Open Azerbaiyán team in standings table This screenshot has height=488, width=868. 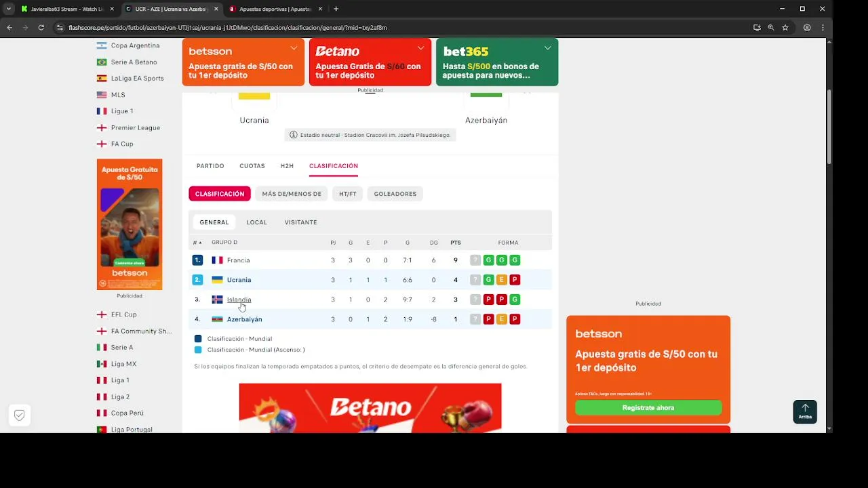coord(244,319)
